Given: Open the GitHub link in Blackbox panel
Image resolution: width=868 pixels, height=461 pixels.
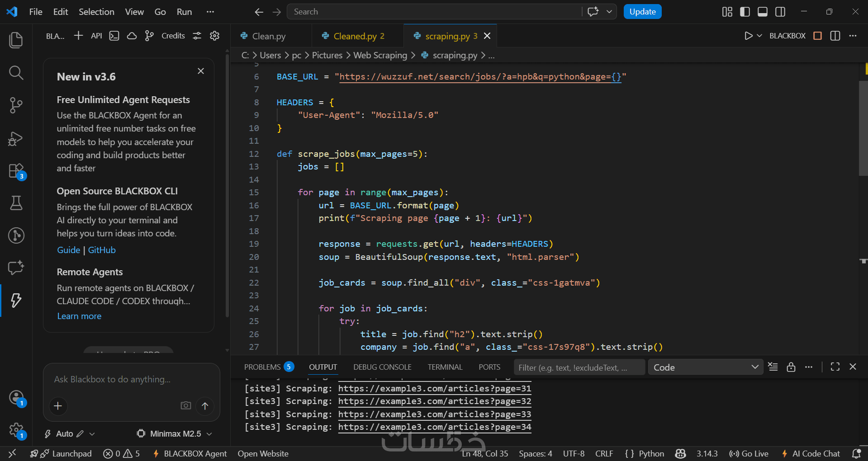Looking at the screenshot, I should [x=102, y=250].
